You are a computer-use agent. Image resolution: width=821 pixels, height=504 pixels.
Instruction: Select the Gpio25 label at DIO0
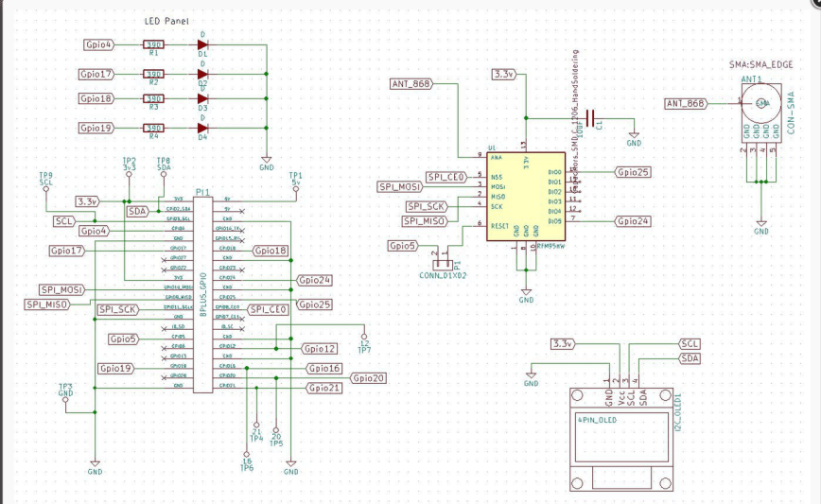coord(633,172)
